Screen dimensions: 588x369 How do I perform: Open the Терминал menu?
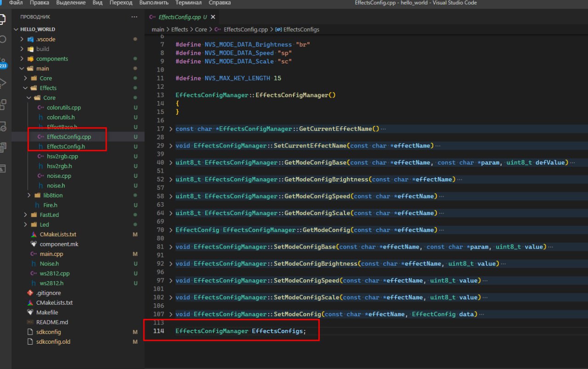tap(188, 3)
